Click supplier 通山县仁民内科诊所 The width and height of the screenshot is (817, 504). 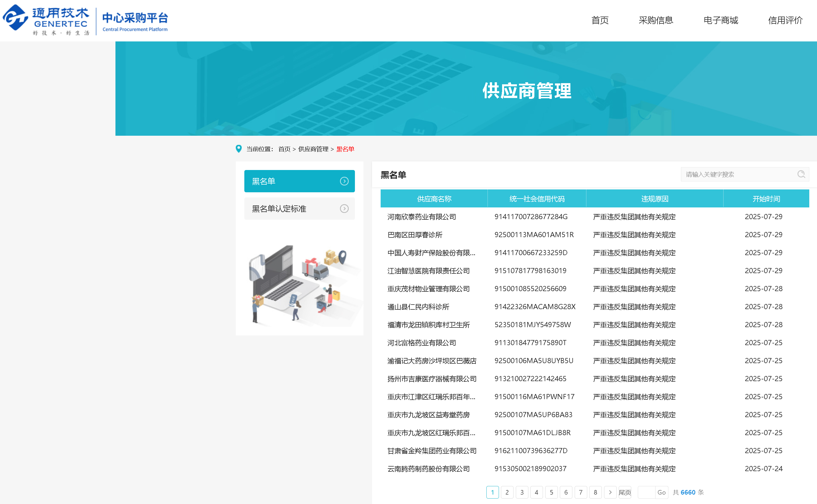(418, 307)
